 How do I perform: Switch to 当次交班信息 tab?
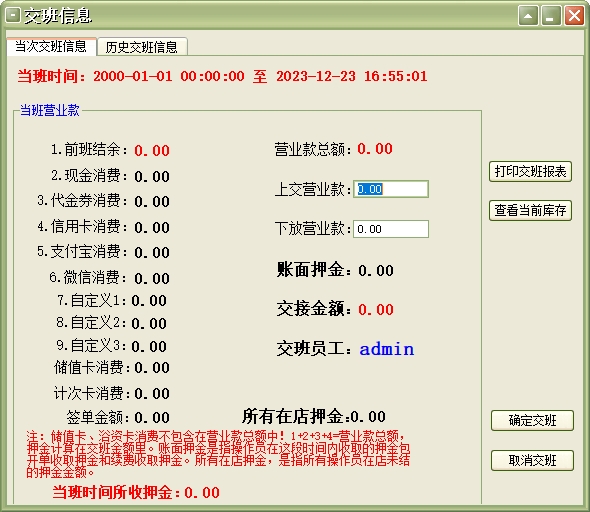[x=51, y=47]
